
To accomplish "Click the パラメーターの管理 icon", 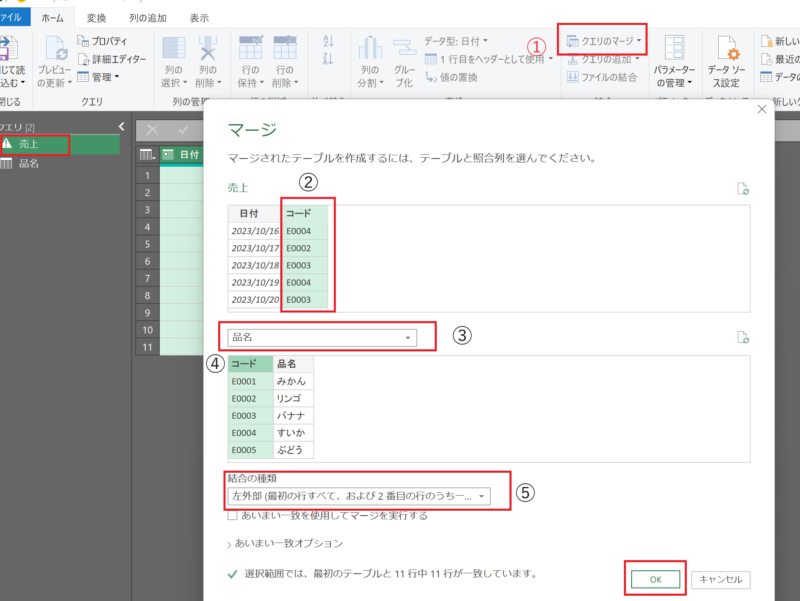I will [675, 48].
